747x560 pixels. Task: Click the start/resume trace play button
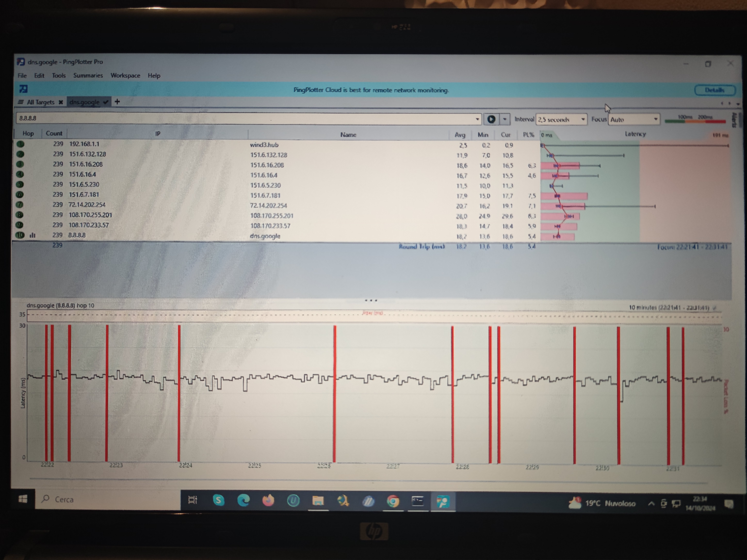tap(491, 119)
